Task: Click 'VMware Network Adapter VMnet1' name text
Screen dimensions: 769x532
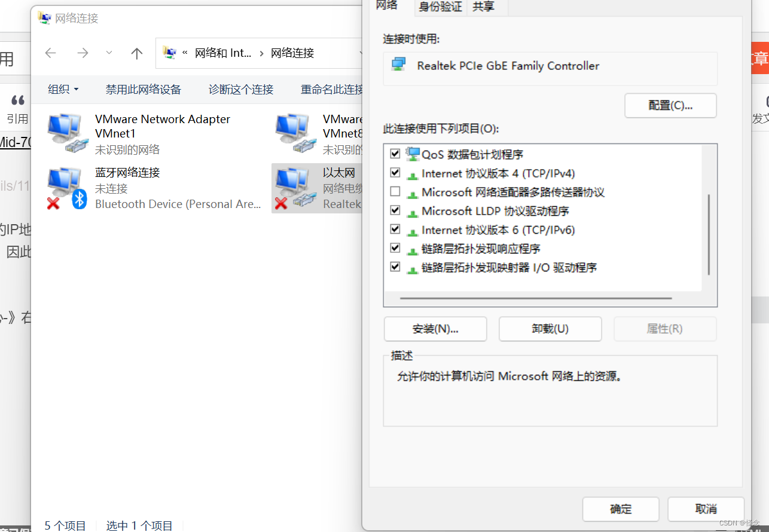Action: click(x=163, y=126)
